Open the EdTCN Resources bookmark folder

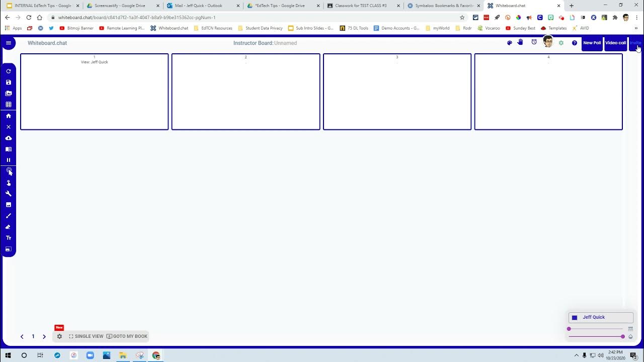tap(213, 28)
